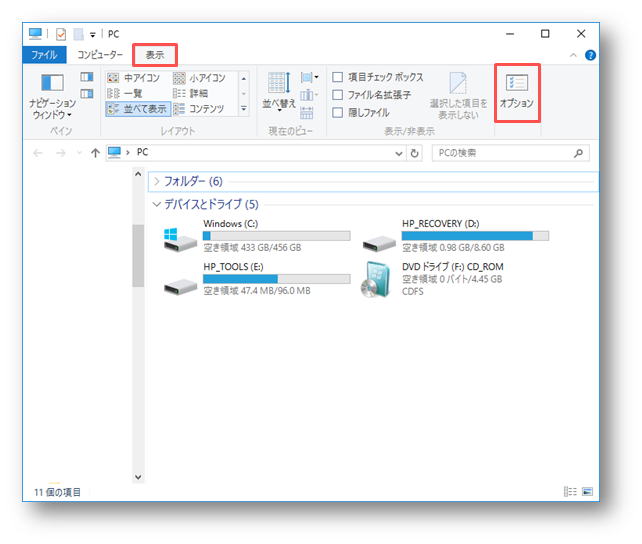Go up one level arrow

click(x=95, y=153)
